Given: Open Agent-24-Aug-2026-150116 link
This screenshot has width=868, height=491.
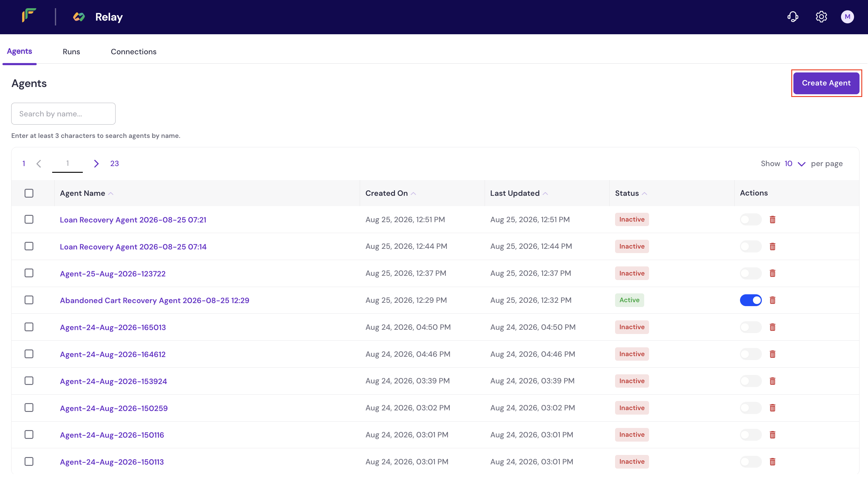Looking at the screenshot, I should point(112,435).
